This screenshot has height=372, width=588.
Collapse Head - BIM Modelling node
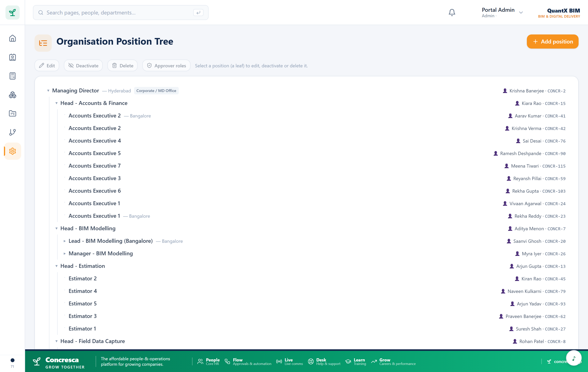(56, 228)
